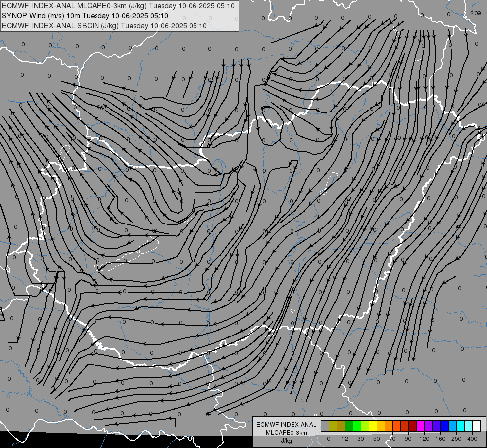Select the sky blue legend swatch
The width and height of the screenshot is (487, 448).
point(452,426)
